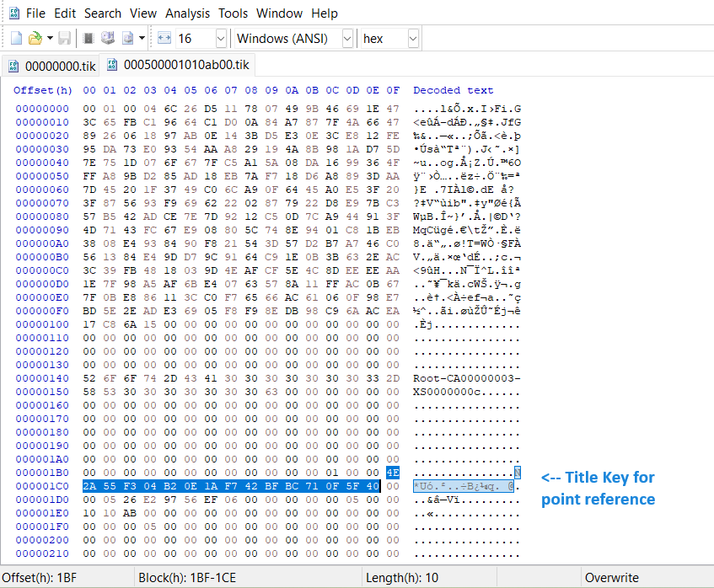Click the Open disk toolbar icon
Viewport: 714px width, 588px height.
108,38
